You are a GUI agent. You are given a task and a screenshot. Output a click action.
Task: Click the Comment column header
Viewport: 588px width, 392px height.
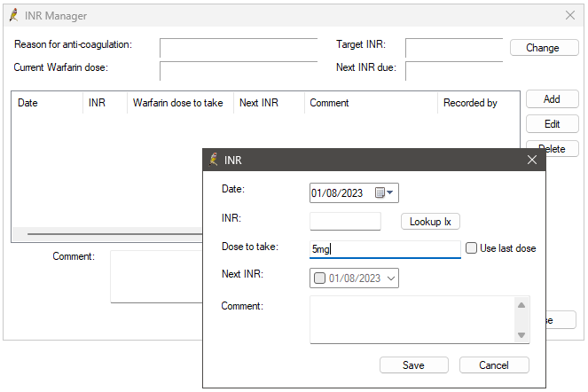tap(371, 102)
